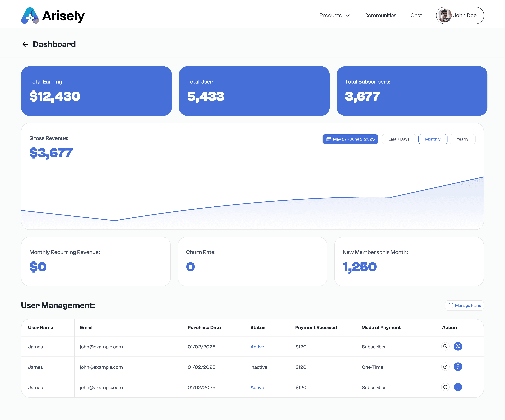Switch chart to Last 7 Days
The width and height of the screenshot is (505, 420).
(x=399, y=139)
